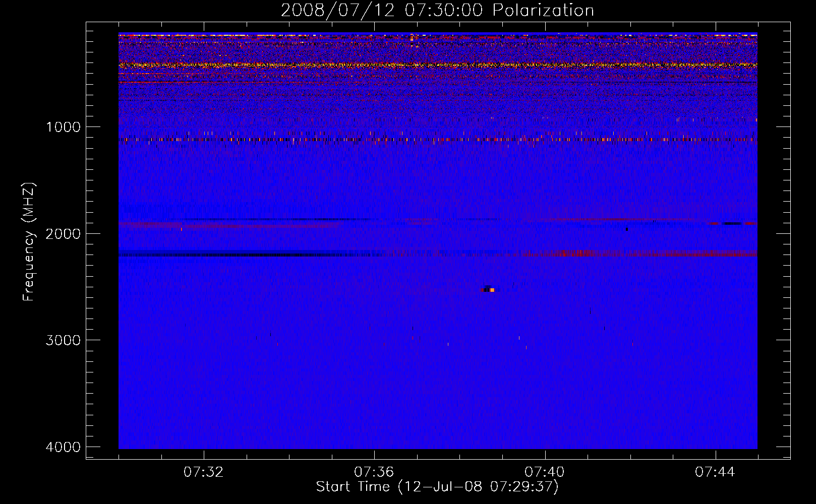Click the 07:44 time tick label

[x=715, y=472]
